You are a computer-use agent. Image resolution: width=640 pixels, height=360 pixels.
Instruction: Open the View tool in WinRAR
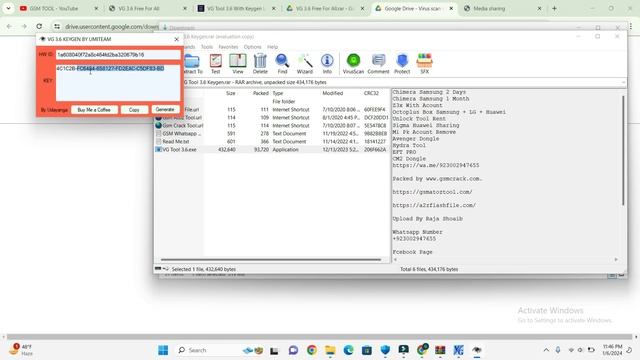click(238, 64)
